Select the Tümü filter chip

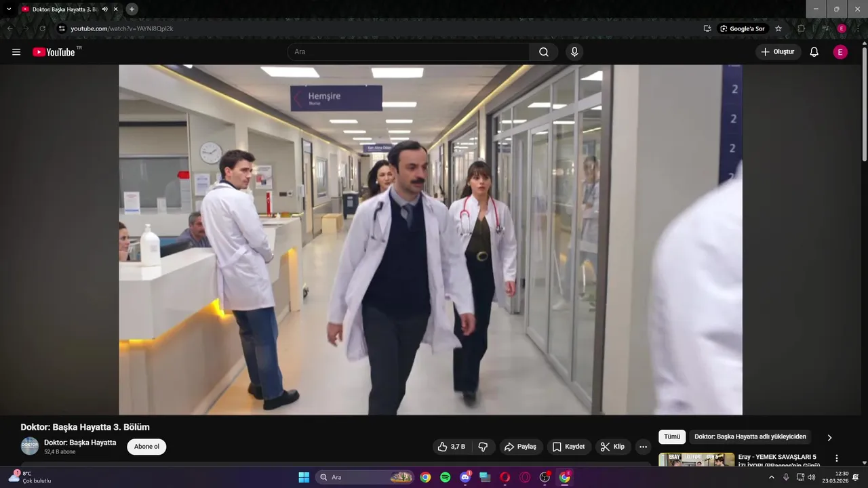672,437
